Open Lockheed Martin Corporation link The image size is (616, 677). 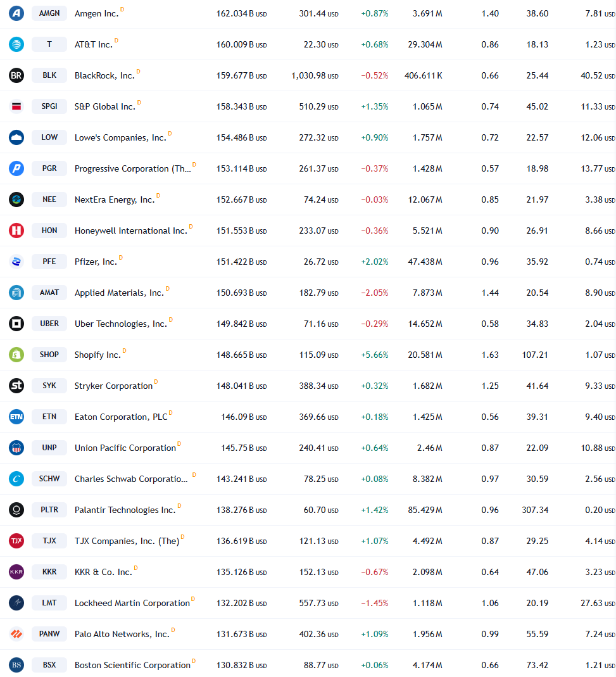[132, 603]
